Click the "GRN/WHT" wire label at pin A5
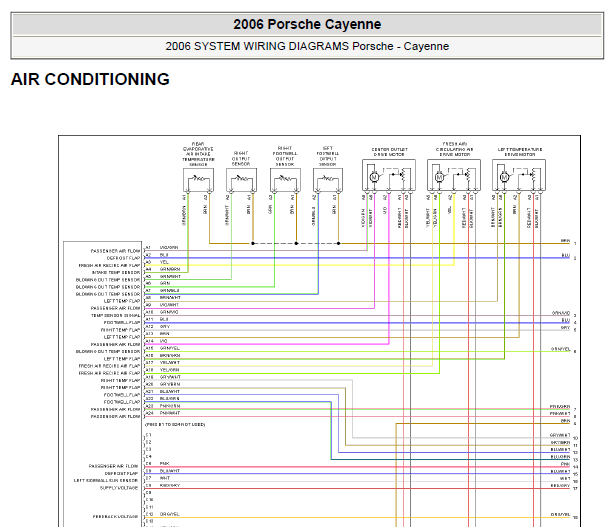The height and width of the screenshot is (527, 616). pos(170,277)
